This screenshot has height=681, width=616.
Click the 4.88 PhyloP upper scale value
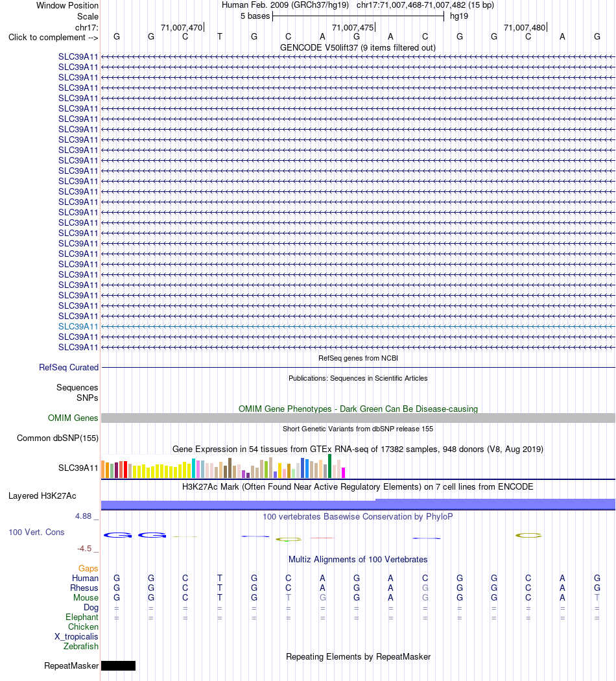(x=84, y=516)
